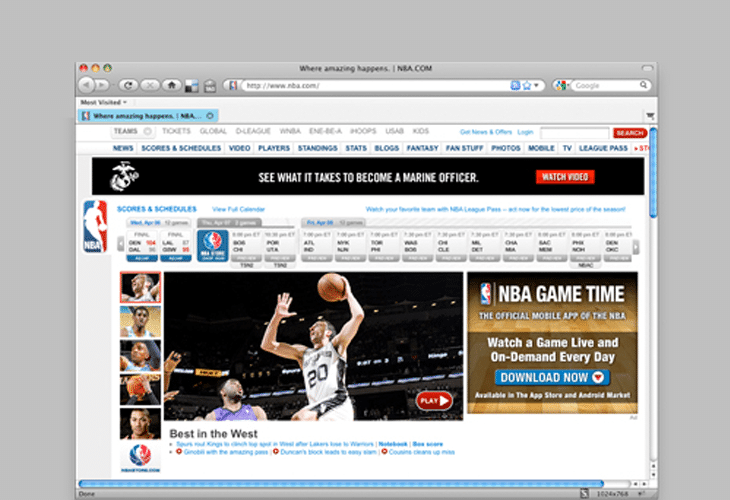Select the 'Where amazing happens' browser tab
Viewport: 730px width, 500px height.
[x=147, y=115]
